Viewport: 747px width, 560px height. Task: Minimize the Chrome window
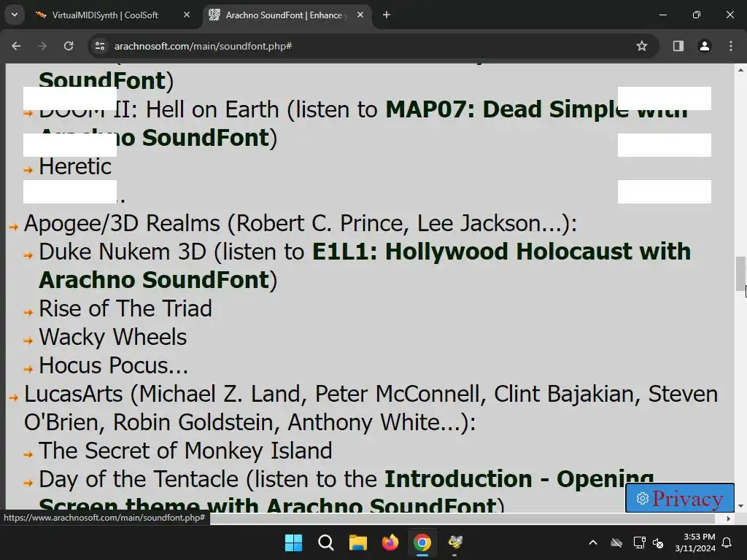(x=662, y=15)
